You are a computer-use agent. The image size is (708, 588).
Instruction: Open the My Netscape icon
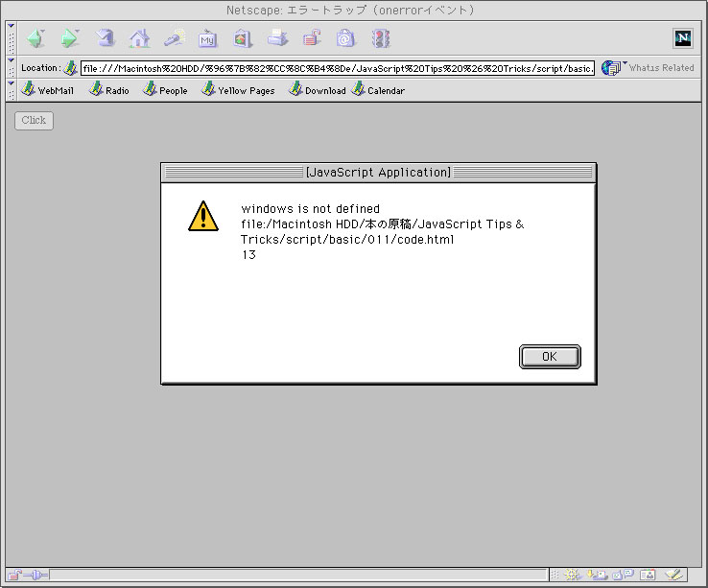point(207,39)
